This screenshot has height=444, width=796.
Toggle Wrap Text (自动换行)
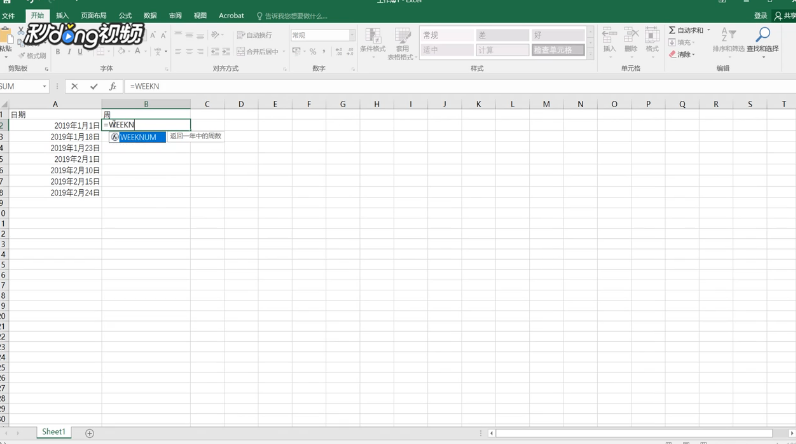coord(254,35)
